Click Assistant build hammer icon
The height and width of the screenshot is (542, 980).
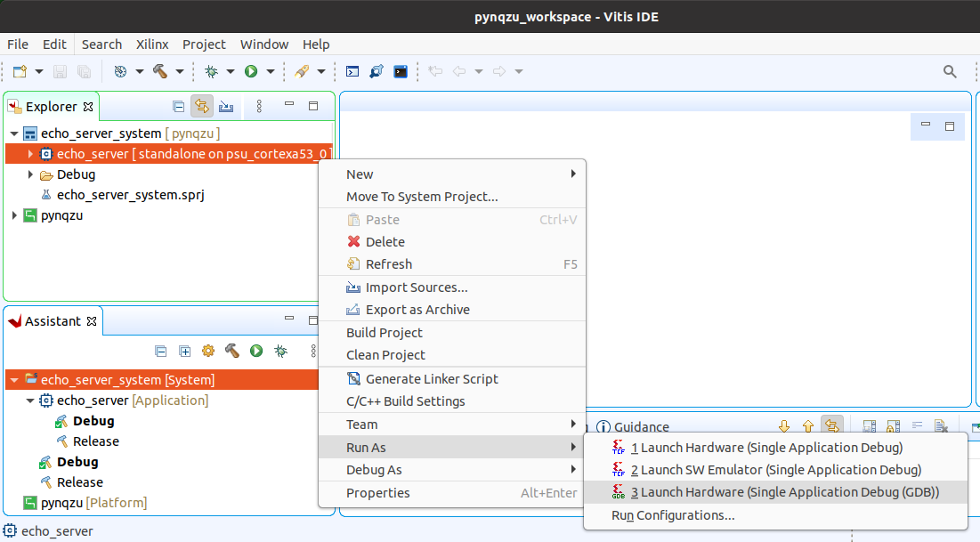coord(232,352)
